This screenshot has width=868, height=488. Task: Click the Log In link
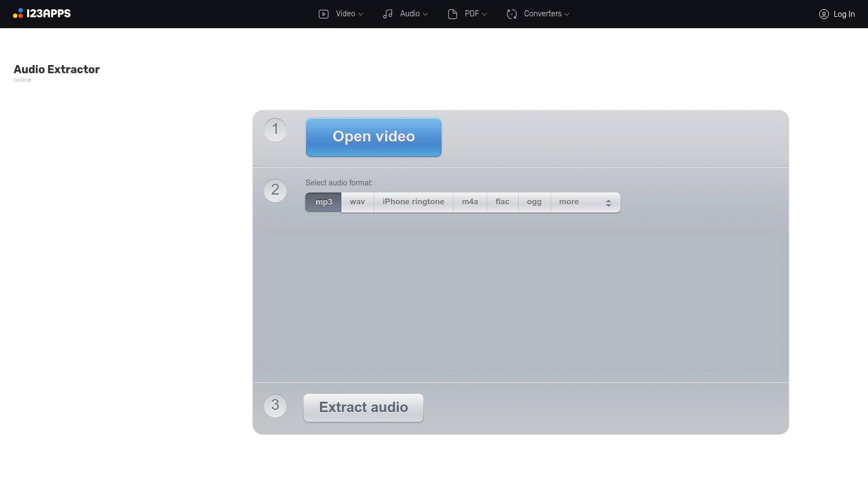[x=844, y=14]
